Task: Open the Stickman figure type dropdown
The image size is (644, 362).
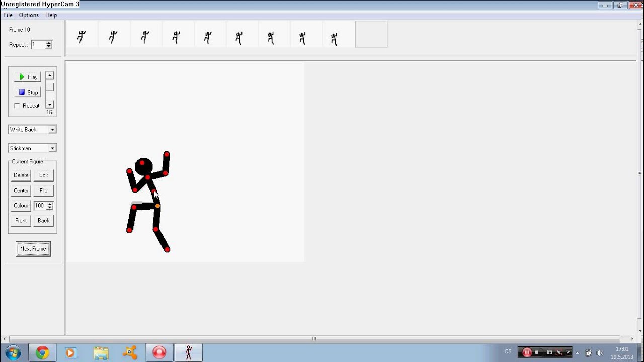Action: (32, 148)
